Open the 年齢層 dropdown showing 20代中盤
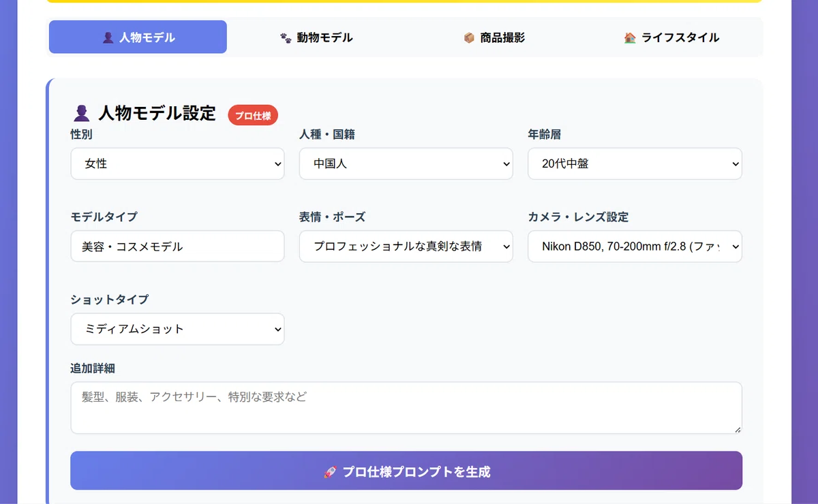Screen dimensions: 818x504 pos(635,164)
